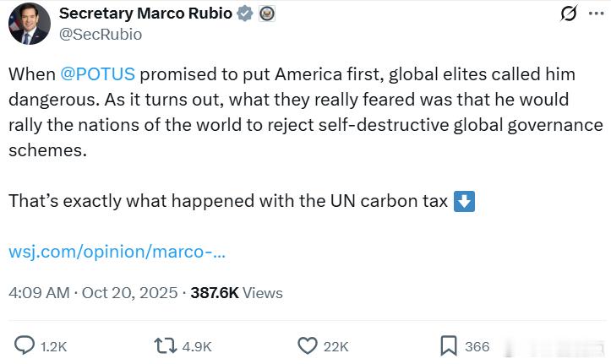611x364 pixels.
Task: Open the @SecRubio handle
Action: [101, 34]
